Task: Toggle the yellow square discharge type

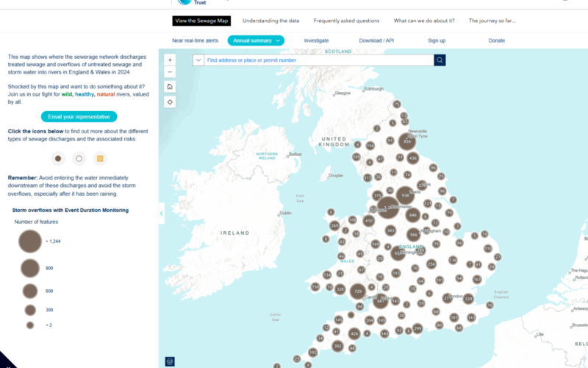Action: (x=100, y=158)
